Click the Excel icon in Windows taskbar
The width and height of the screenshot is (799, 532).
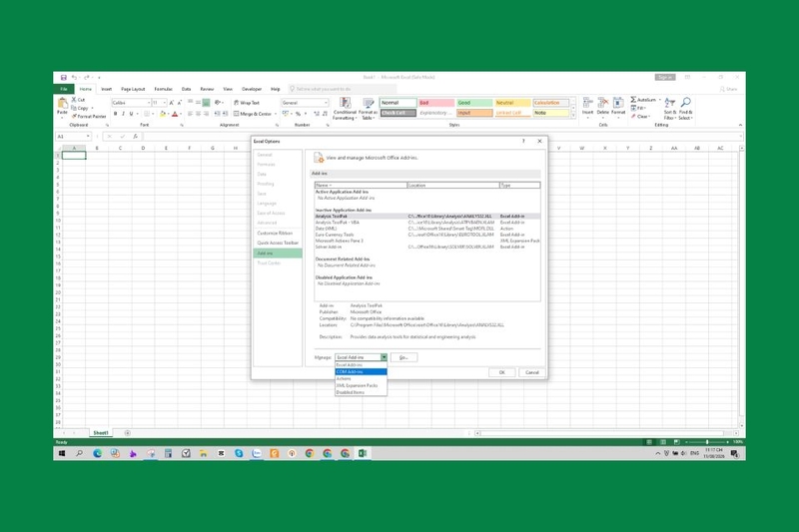363,453
